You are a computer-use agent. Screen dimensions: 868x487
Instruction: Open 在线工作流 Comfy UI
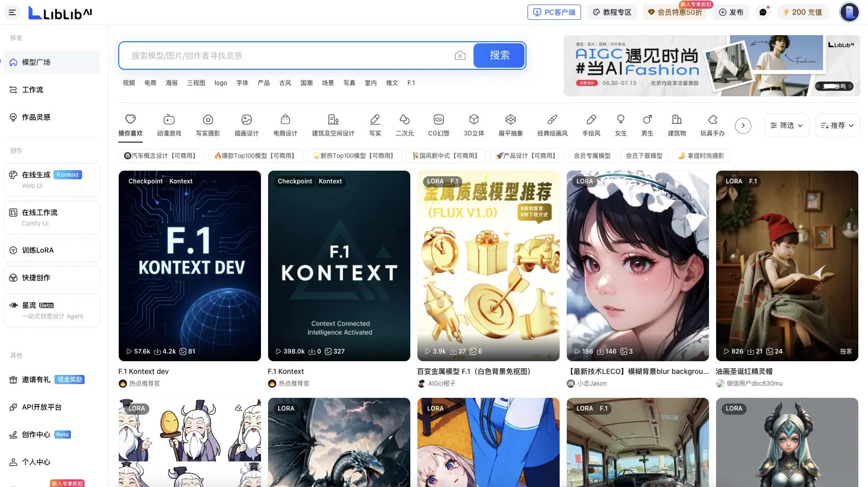(52, 218)
